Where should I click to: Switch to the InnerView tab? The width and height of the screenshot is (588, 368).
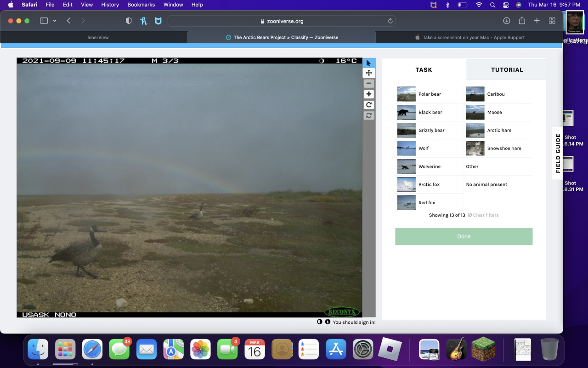pos(98,37)
